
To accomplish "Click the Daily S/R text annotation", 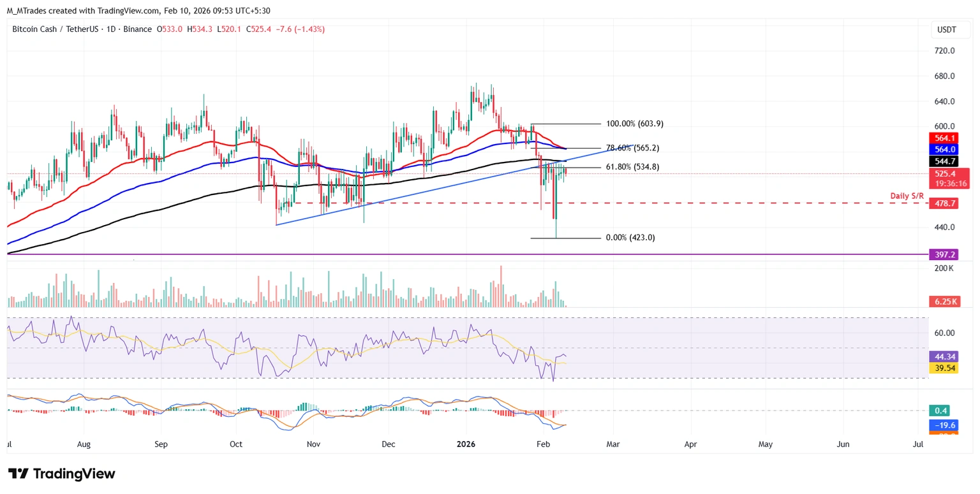I will (907, 196).
